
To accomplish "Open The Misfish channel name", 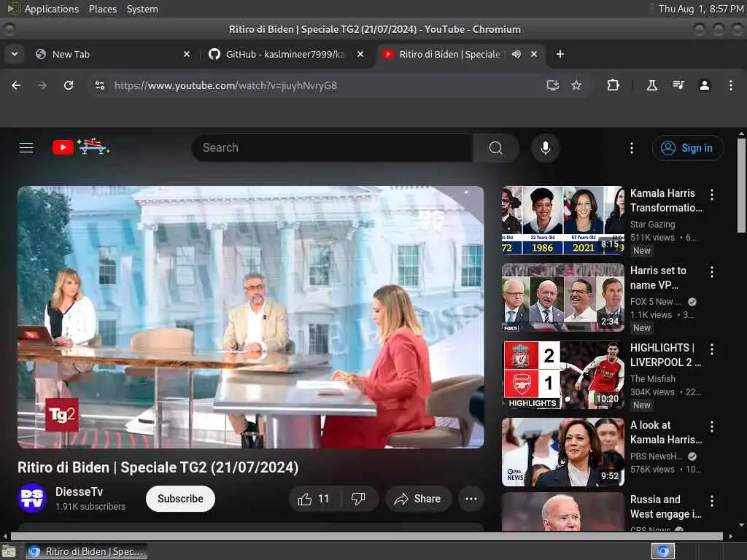I will pos(653,379).
